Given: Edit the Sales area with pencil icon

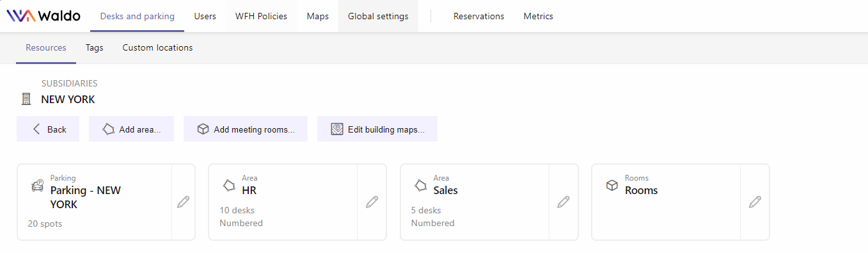Looking at the screenshot, I should click(x=564, y=202).
